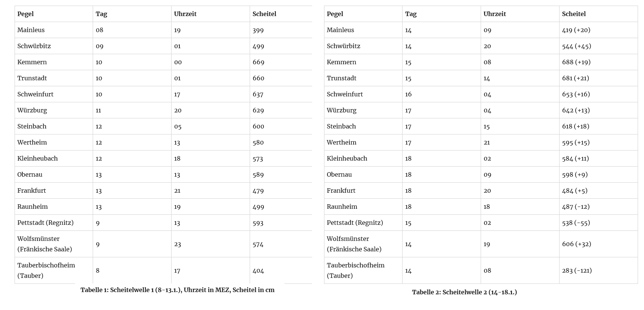
Task: Click the Scheitel header in the right table
Action: (x=574, y=14)
